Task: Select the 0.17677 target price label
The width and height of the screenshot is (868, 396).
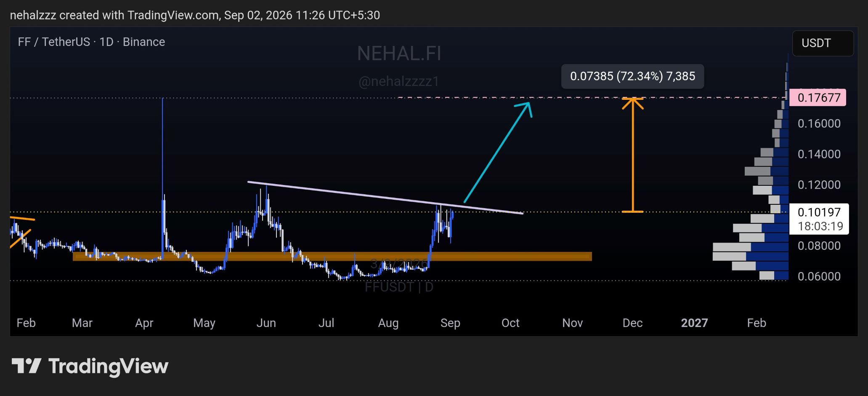Action: click(818, 97)
